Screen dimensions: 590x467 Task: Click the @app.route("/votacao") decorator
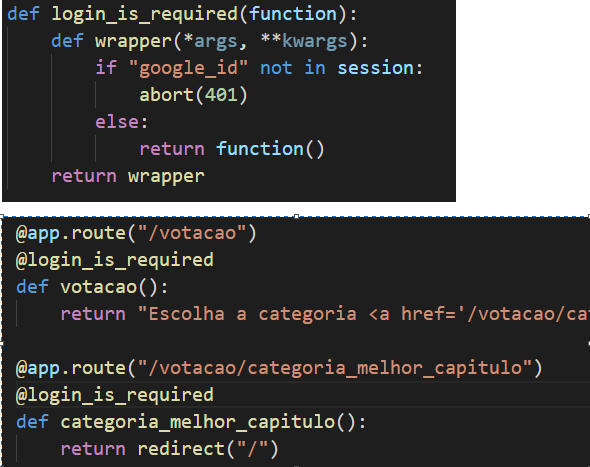(x=136, y=233)
